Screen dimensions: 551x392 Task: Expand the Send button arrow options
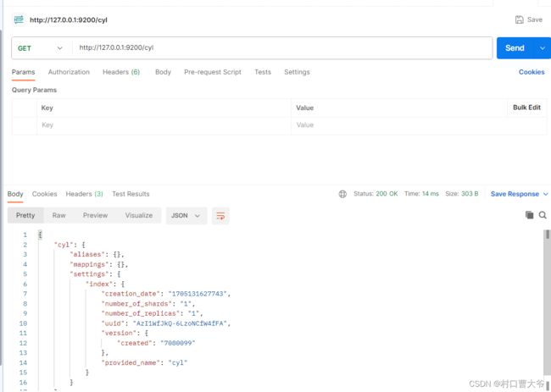coord(543,48)
